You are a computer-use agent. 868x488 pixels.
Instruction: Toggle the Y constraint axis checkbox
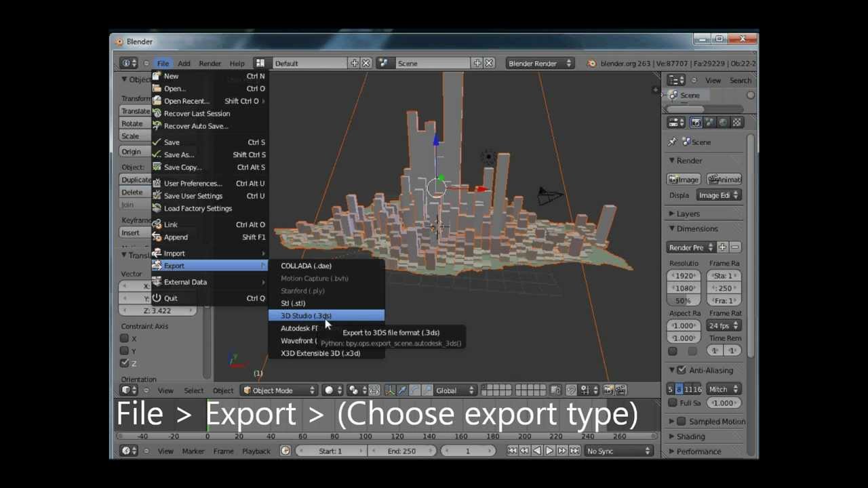click(x=124, y=350)
